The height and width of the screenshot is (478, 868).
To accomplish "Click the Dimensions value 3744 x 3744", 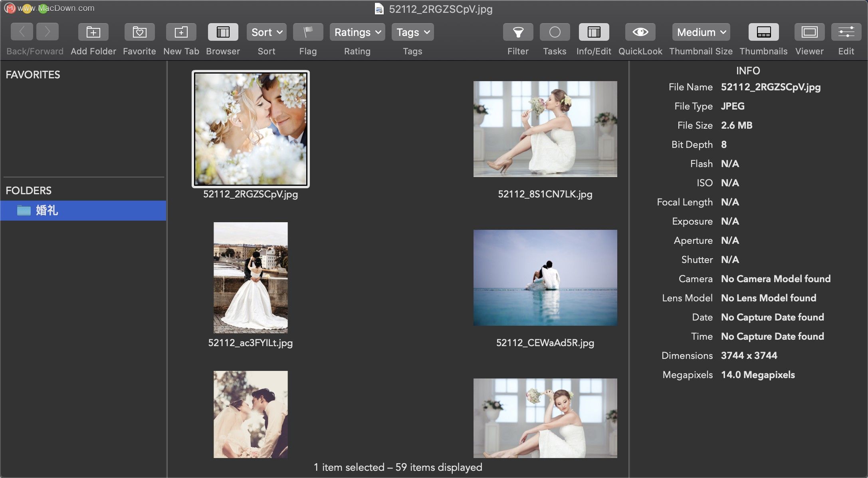I will point(749,356).
